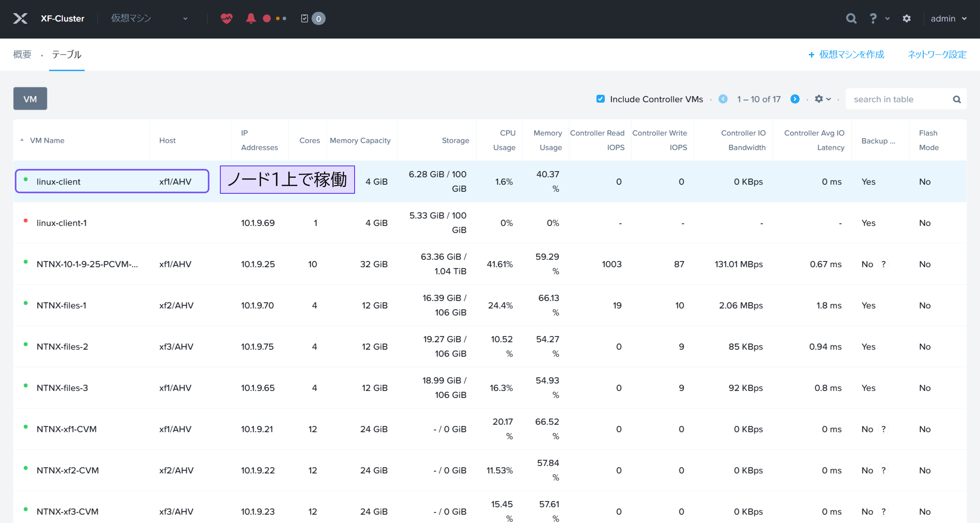Open the table settings gear dropdown
The height and width of the screenshot is (523, 980).
tap(823, 99)
